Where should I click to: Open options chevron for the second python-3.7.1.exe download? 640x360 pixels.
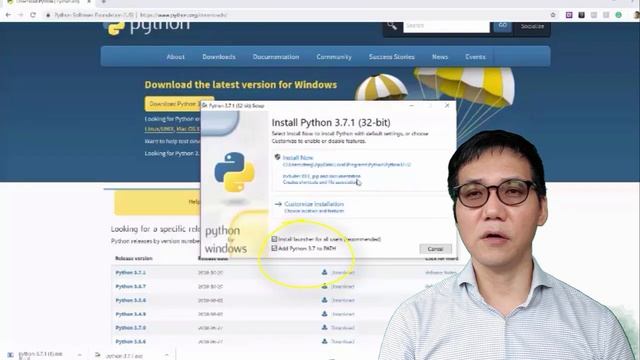(167, 355)
